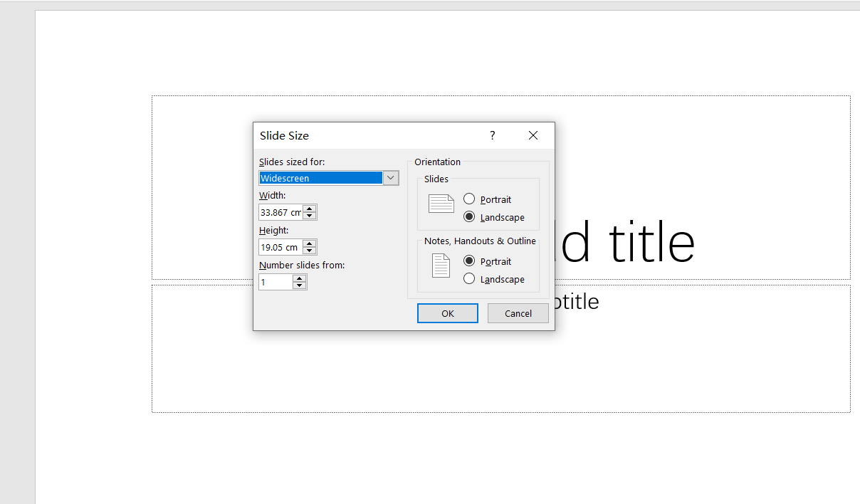Edit the Width input field
Image resolution: width=860 pixels, height=504 pixels.
coord(281,211)
